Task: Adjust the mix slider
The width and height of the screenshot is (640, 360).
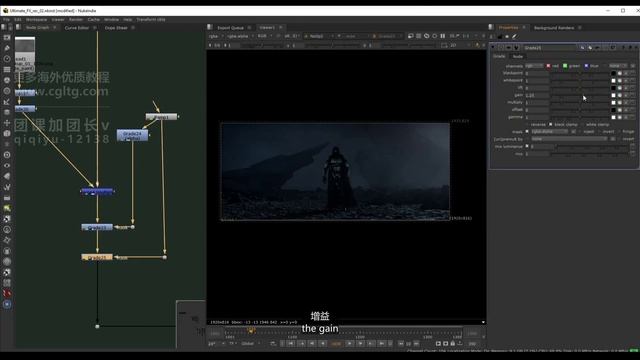Action: (590, 154)
